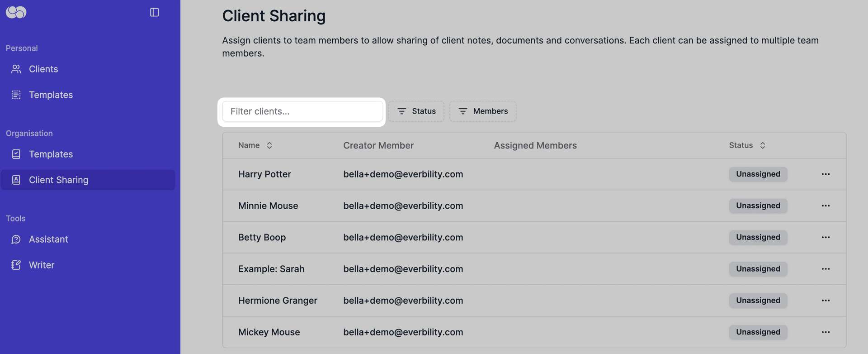
Task: Open the more-options menu for Hermione Granger
Action: pyautogui.click(x=826, y=301)
